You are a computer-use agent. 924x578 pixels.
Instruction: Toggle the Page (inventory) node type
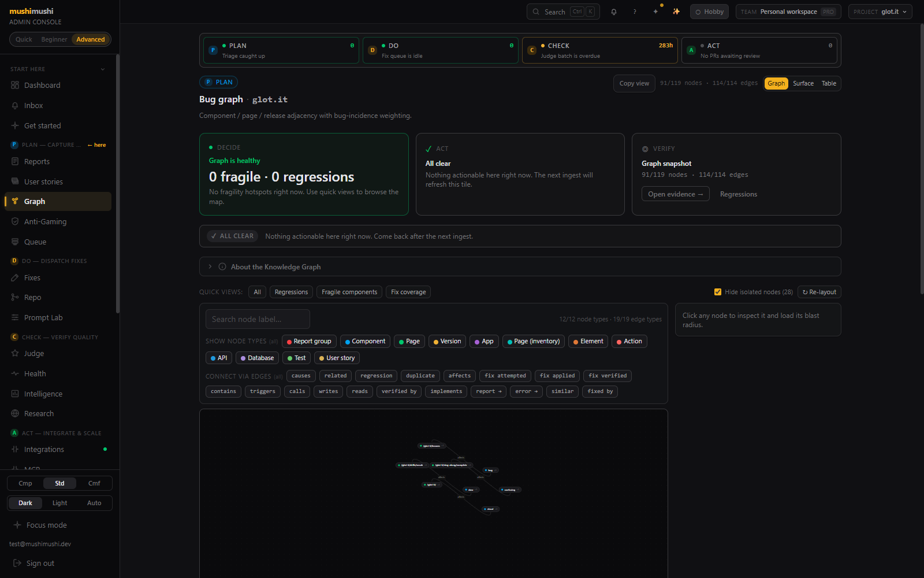[534, 341]
